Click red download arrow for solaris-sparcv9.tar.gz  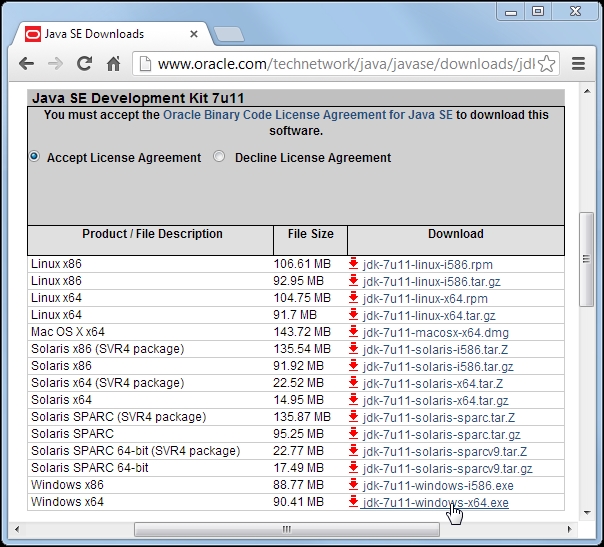click(x=353, y=468)
